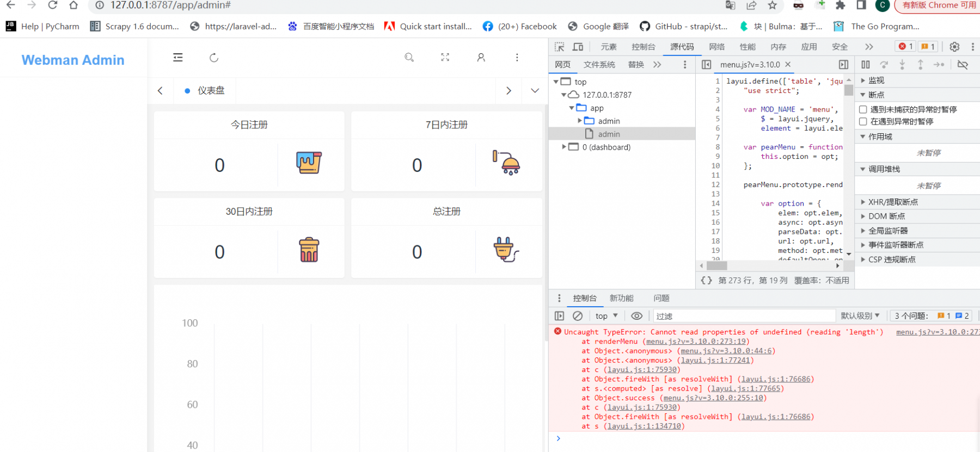
Task: Switch to the 性能 DevTools tab
Action: pyautogui.click(x=748, y=47)
